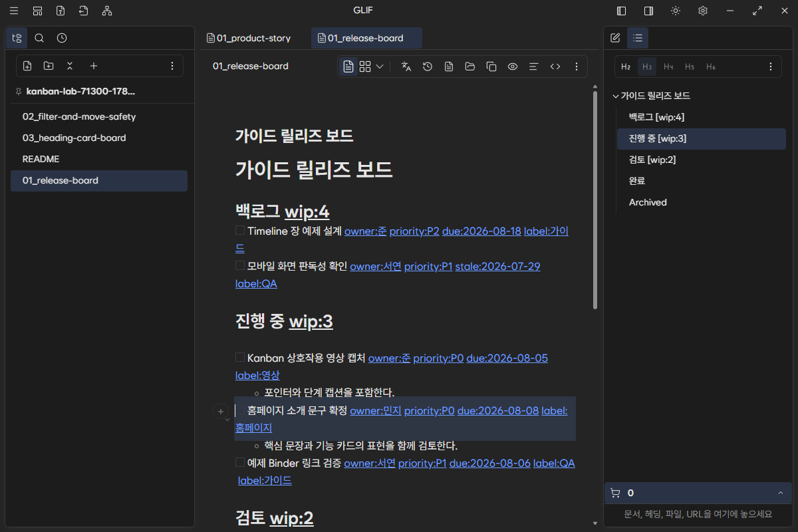The height and width of the screenshot is (532, 798).
Task: Open the editor toolbar more options
Action: [577, 66]
